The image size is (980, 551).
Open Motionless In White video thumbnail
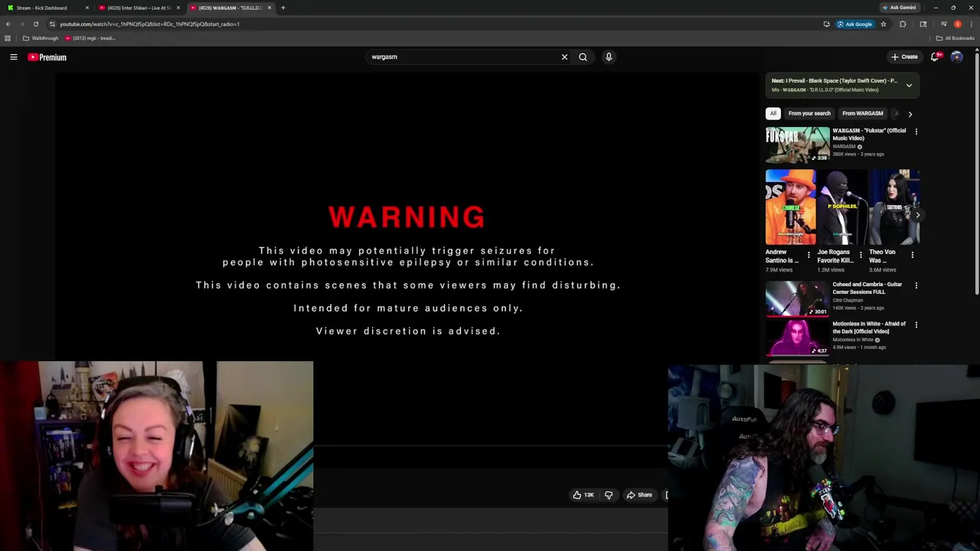pyautogui.click(x=797, y=337)
